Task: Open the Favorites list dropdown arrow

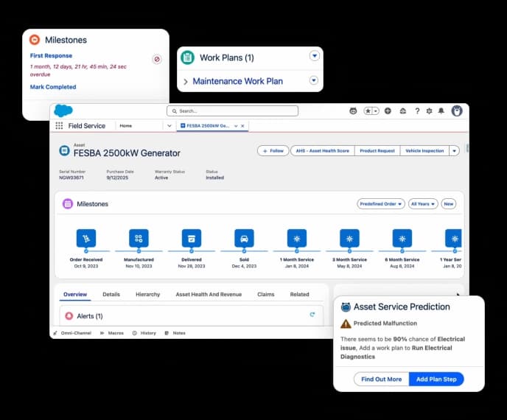Action: (376, 111)
